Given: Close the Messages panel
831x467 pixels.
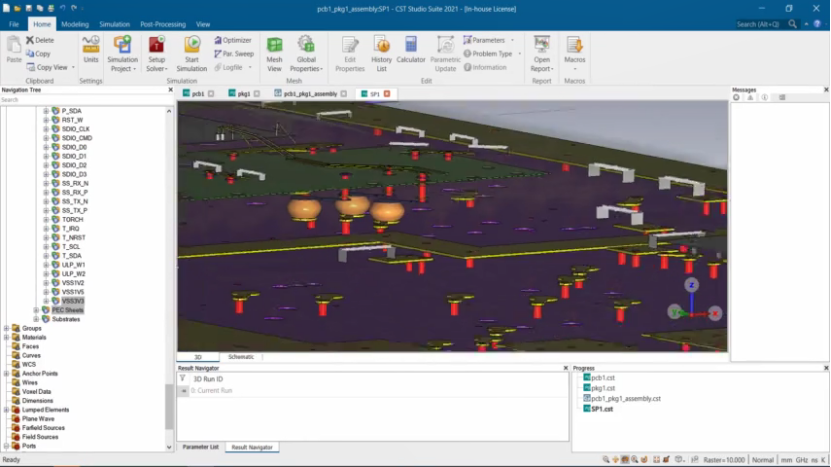Looking at the screenshot, I should (x=826, y=90).
